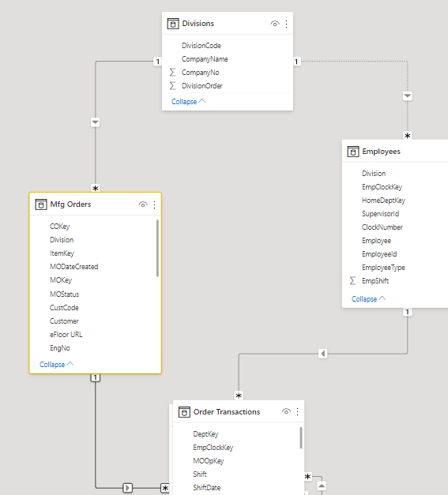Click '*' marker left of Order Transactions
The image size is (448, 495).
(x=165, y=488)
